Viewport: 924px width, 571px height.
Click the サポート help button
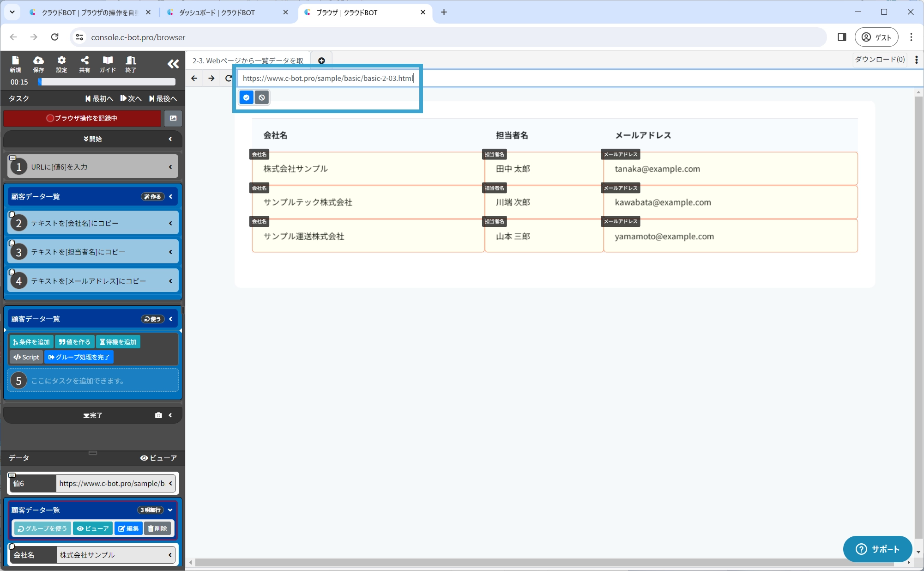coord(877,549)
